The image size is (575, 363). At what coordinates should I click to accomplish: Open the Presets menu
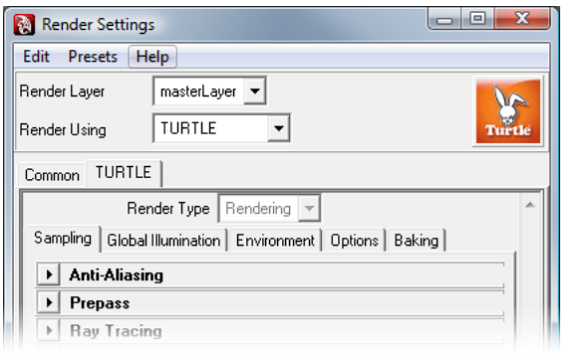pyautogui.click(x=93, y=57)
